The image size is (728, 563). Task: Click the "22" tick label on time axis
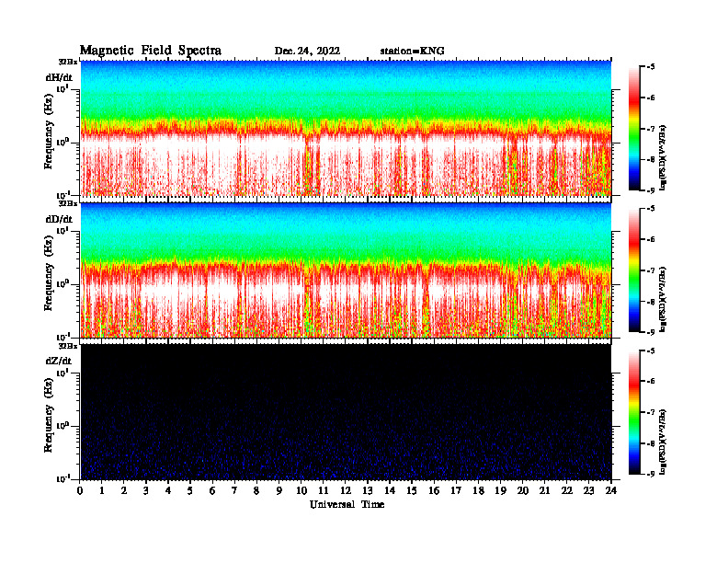pyautogui.click(x=566, y=491)
